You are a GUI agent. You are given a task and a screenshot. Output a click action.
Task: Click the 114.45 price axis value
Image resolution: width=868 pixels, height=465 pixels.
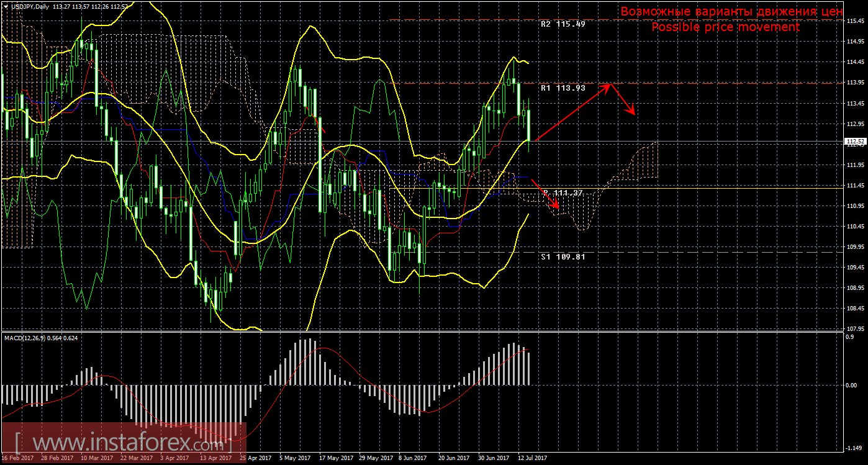pyautogui.click(x=855, y=62)
